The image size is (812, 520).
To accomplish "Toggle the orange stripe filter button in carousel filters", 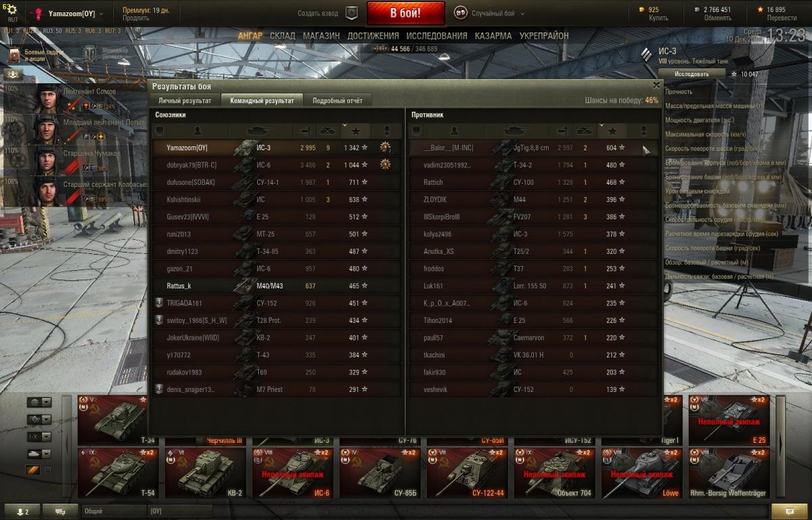I will (33, 470).
